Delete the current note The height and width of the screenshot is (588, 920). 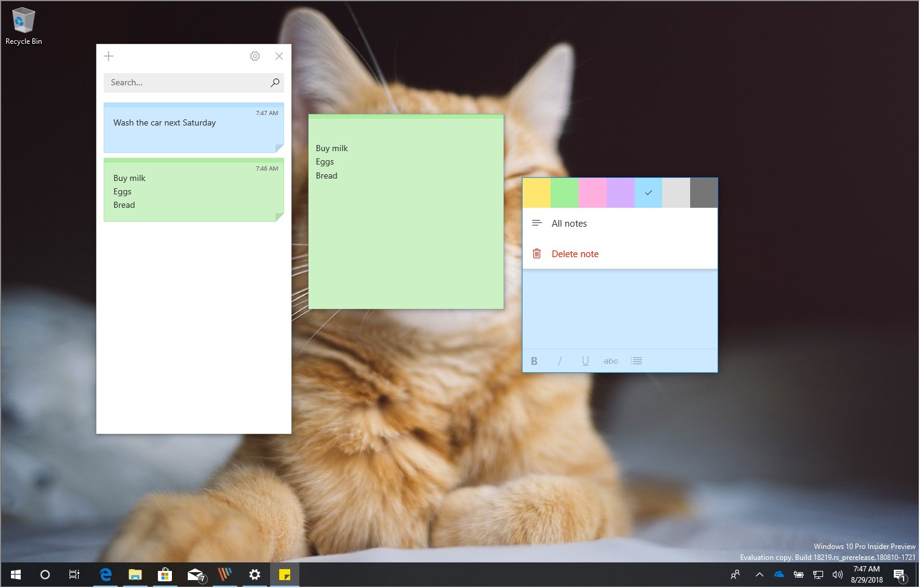575,253
